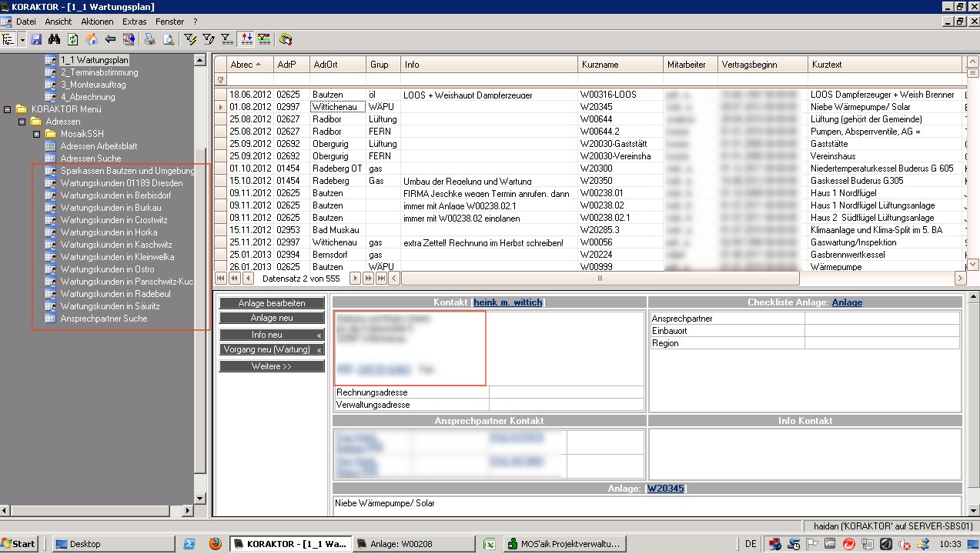
Task: Select Wartungskunden in Radebeul tree item
Action: click(x=110, y=294)
